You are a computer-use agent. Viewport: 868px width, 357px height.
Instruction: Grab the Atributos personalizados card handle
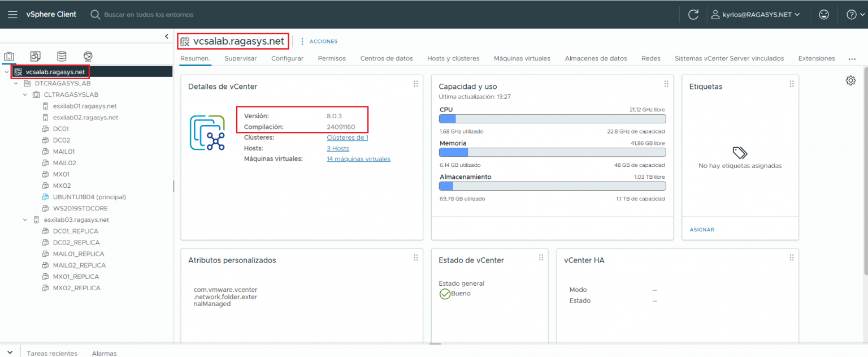click(x=416, y=257)
